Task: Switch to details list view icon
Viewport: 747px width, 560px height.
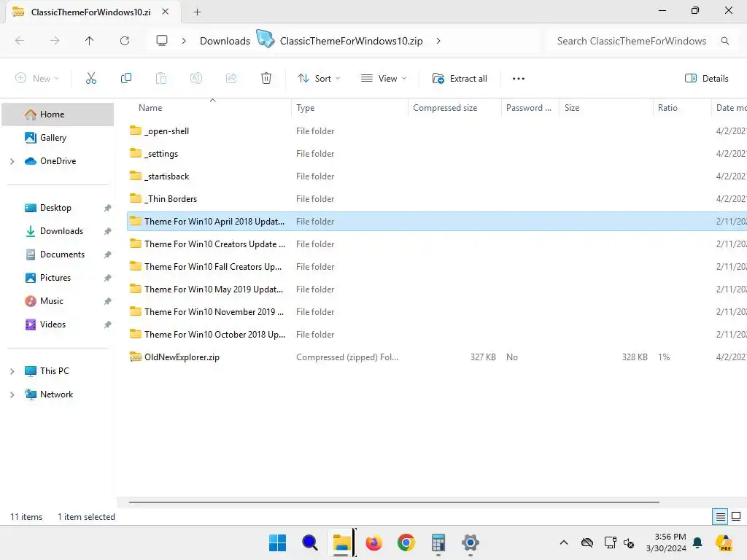Action: 720,517
